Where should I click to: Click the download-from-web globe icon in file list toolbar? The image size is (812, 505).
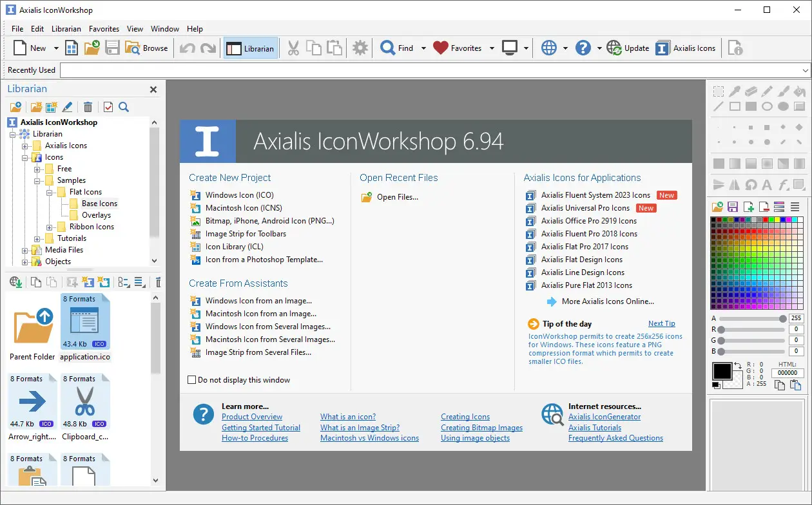point(17,281)
